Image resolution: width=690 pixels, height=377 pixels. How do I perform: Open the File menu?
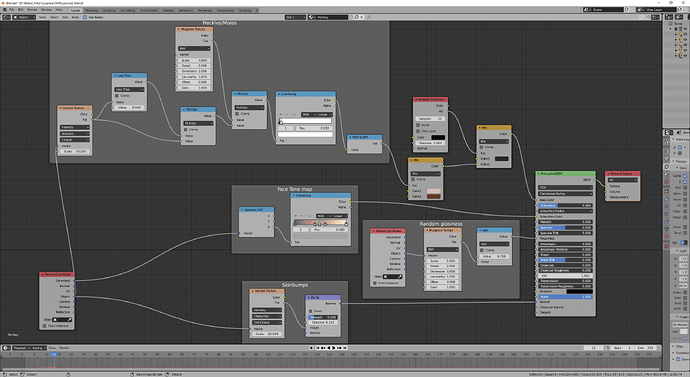pos(12,10)
